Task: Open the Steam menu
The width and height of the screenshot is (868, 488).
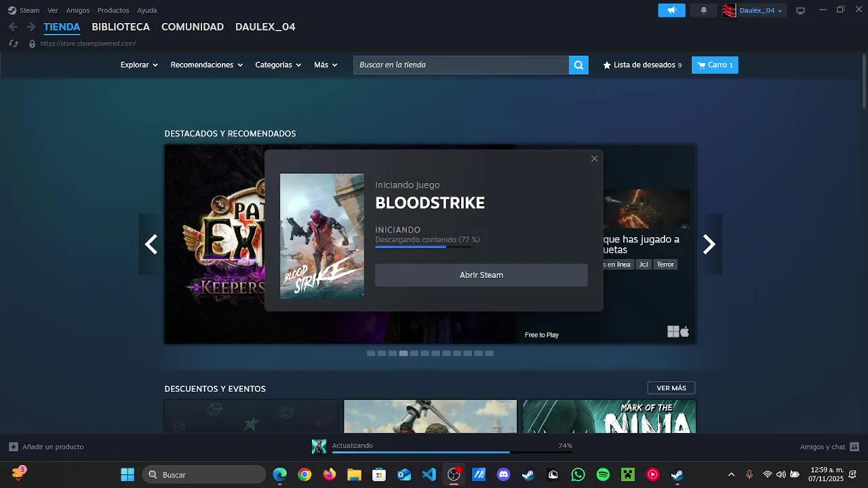Action: click(x=29, y=10)
